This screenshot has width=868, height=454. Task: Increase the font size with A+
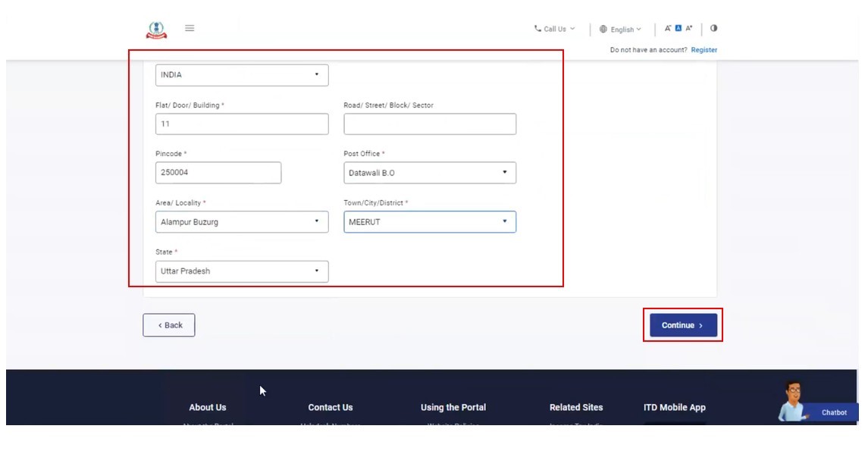click(689, 29)
